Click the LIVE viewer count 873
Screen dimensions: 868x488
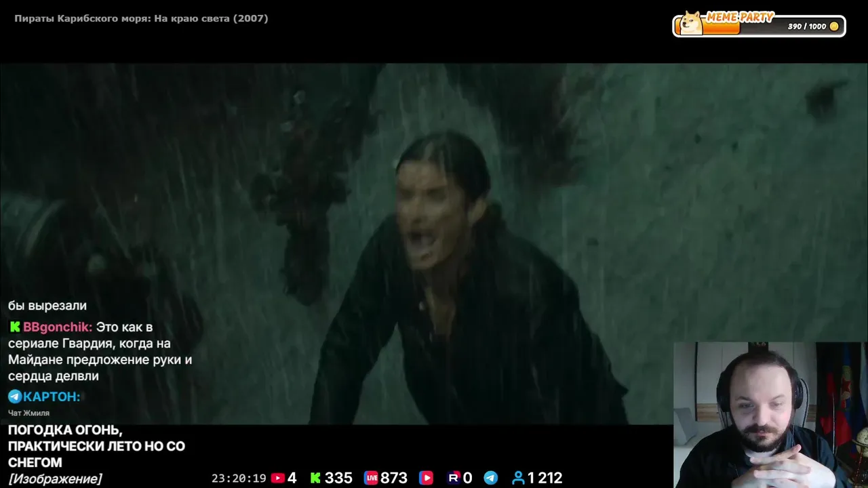394,478
